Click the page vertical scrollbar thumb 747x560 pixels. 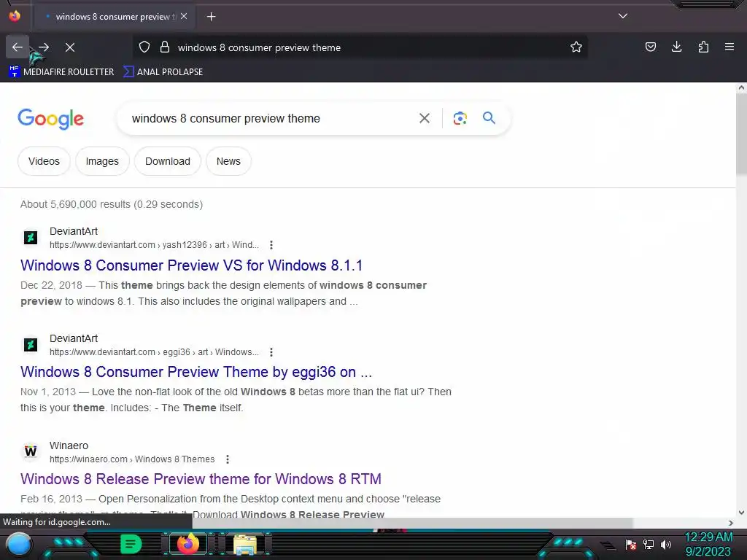741,134
